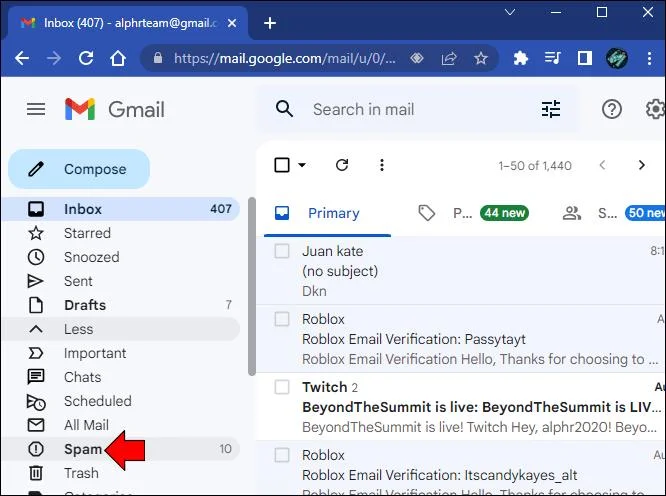
Task: View site info via the lock icon
Action: 158,58
